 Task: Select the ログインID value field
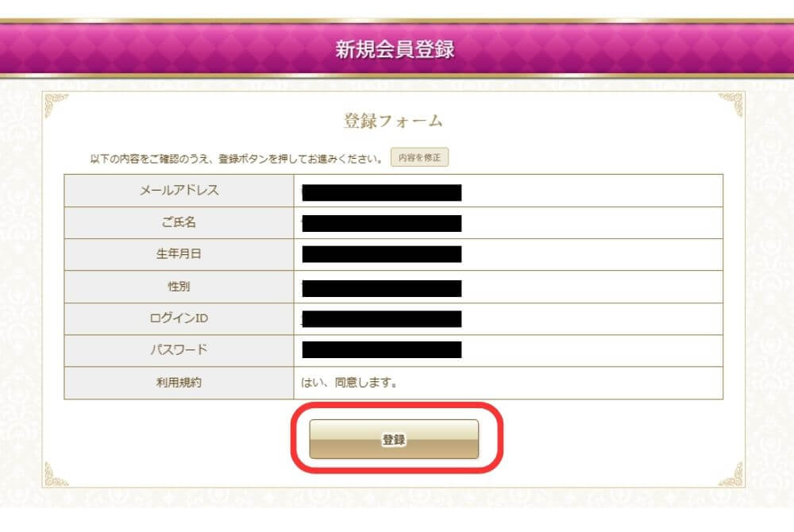pyautogui.click(x=381, y=318)
